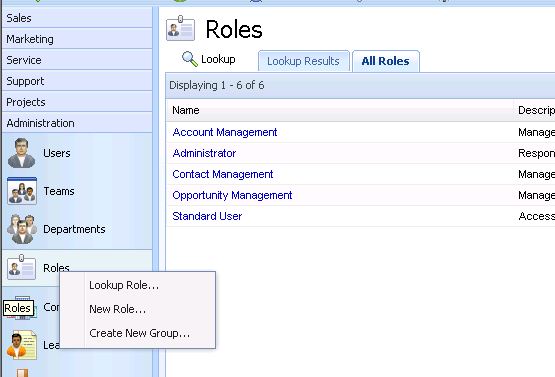
Task: Switch to the All Roles tab
Action: (385, 61)
